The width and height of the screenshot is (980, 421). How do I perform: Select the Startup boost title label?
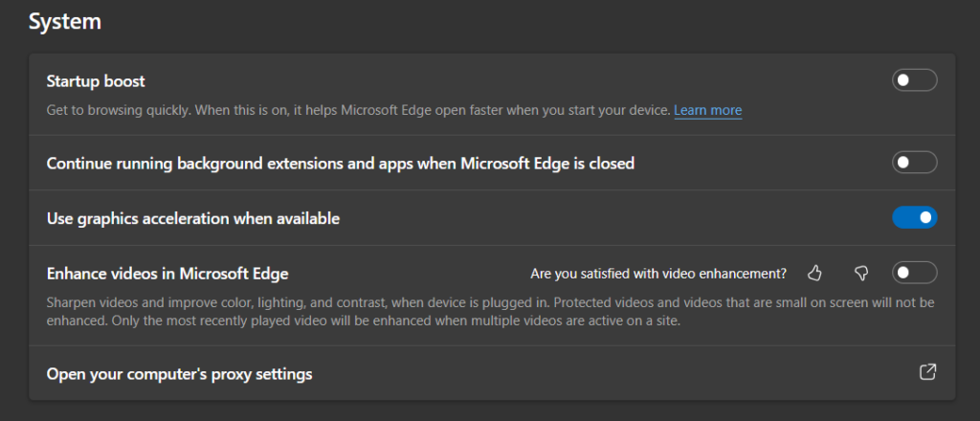96,81
